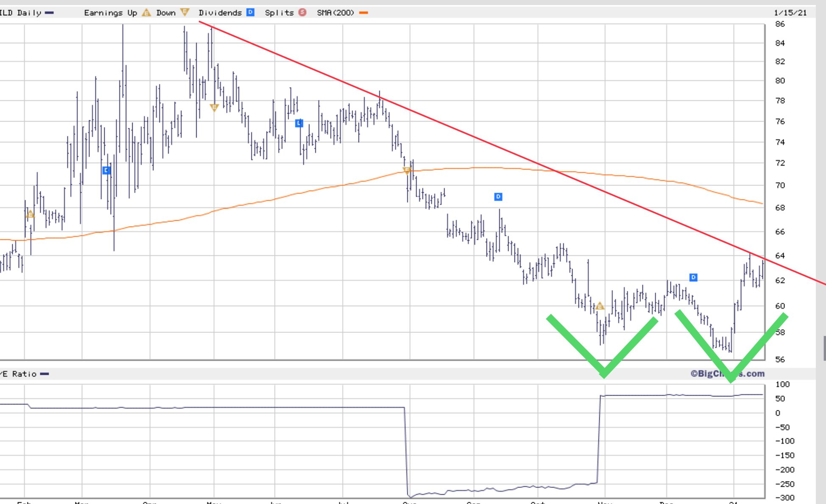The width and height of the screenshot is (826, 504).
Task: Click the Earnings Down triangle legend icon
Action: pos(184,12)
